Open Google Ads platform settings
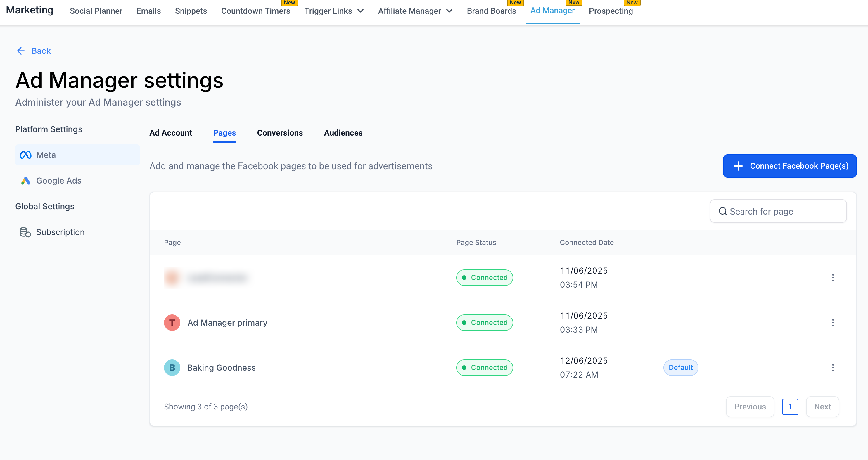 pos(59,181)
